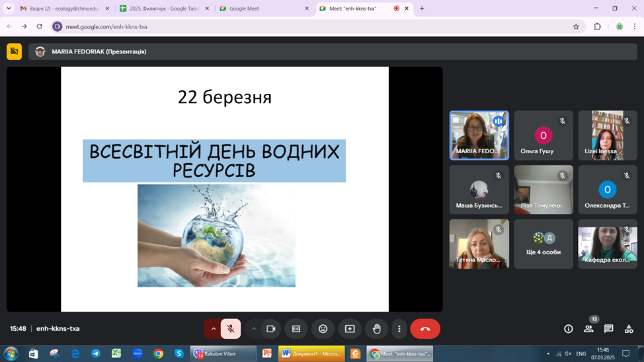Raise hand in the meeting
The image size is (644, 362).
[377, 329]
